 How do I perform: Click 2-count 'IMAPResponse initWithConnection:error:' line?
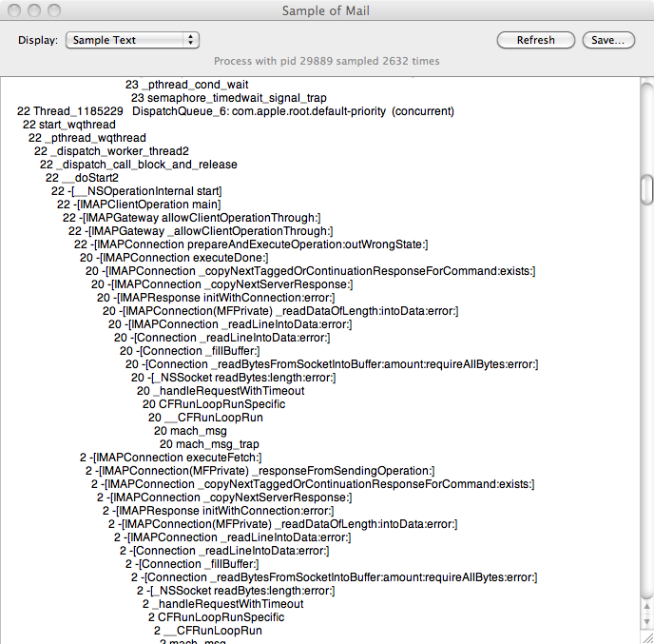219,511
